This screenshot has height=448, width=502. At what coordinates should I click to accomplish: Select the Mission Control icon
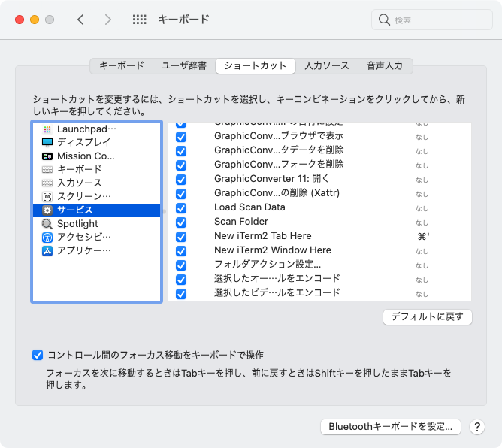[x=47, y=156]
